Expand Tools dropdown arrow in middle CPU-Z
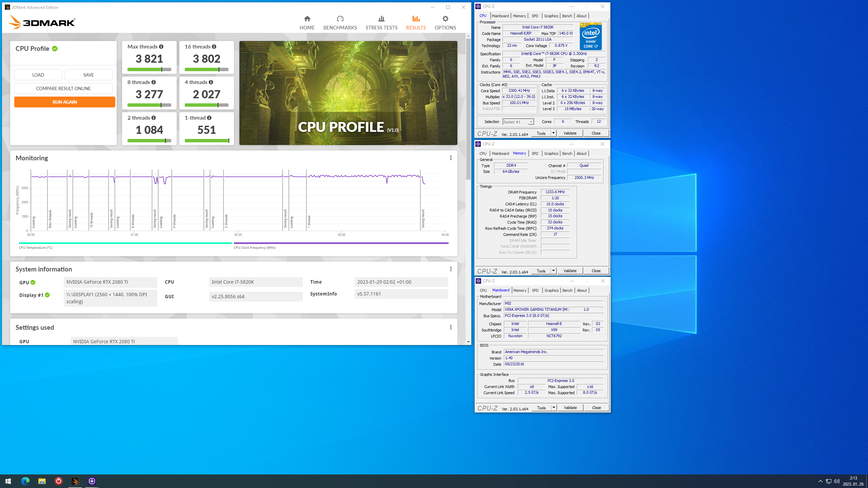The image size is (868, 488). (x=553, y=271)
